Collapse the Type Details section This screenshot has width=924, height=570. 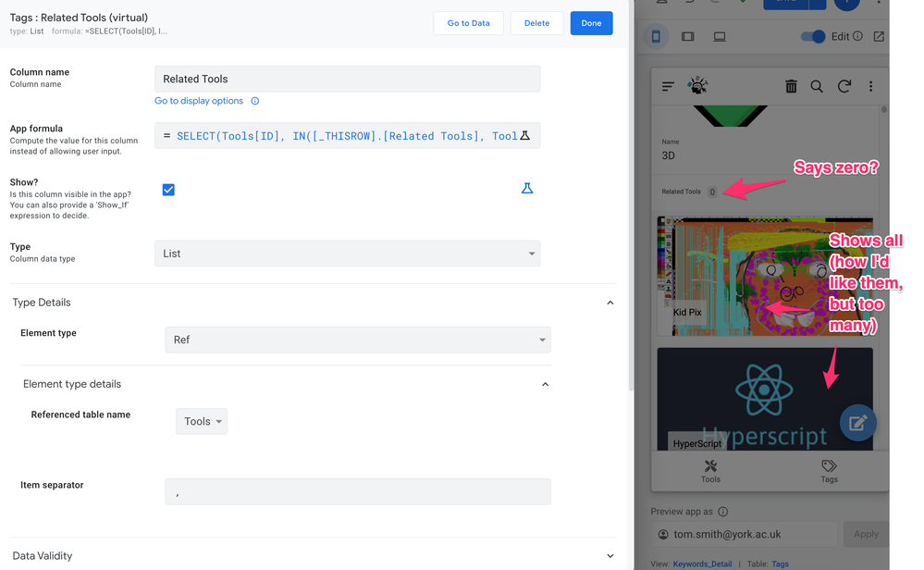pos(610,303)
